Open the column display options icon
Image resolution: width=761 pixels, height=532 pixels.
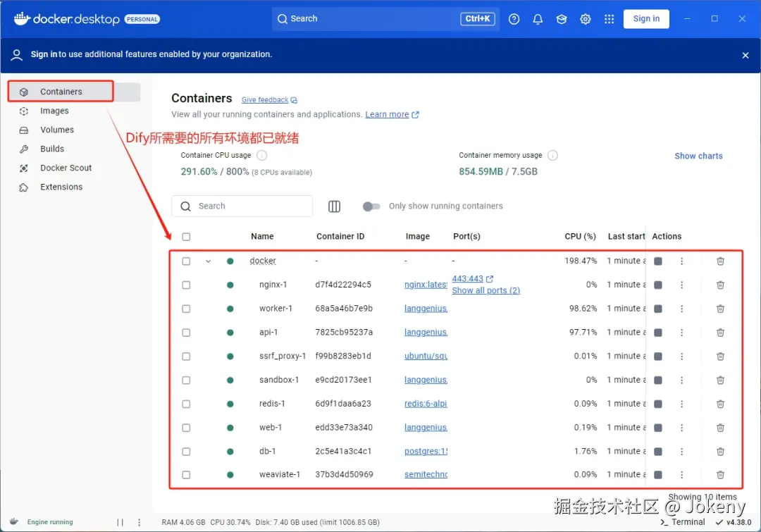coord(335,206)
